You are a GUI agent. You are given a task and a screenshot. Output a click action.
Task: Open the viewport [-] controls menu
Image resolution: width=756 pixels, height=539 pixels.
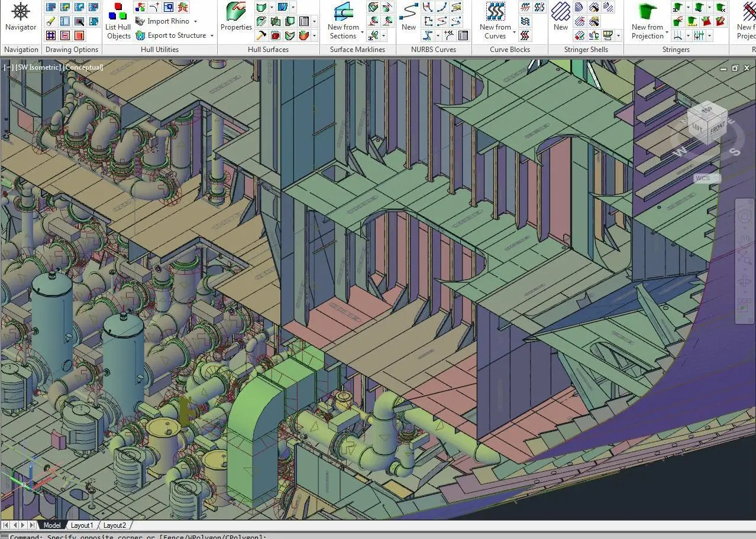[x=9, y=67]
